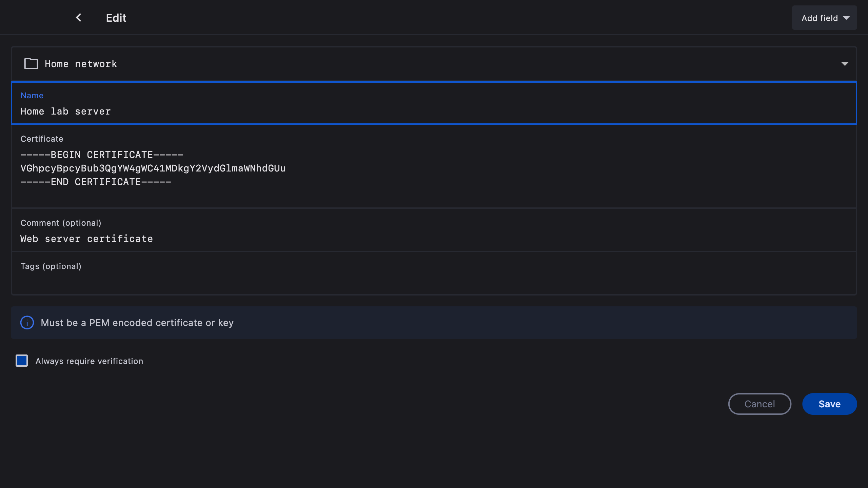Expand the folder selector's dropdown arrow
Screen dimensions: 868x488
coord(845,64)
